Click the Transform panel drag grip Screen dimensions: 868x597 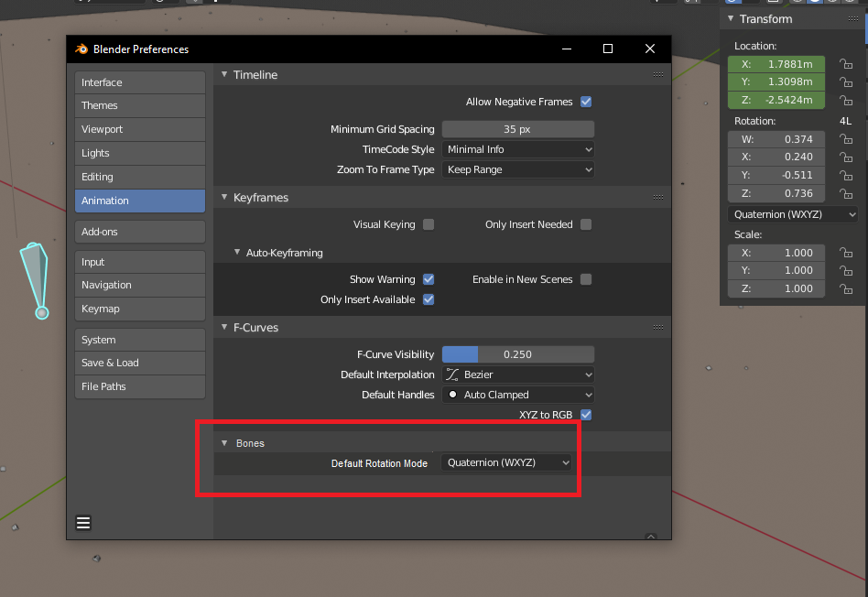pos(853,19)
